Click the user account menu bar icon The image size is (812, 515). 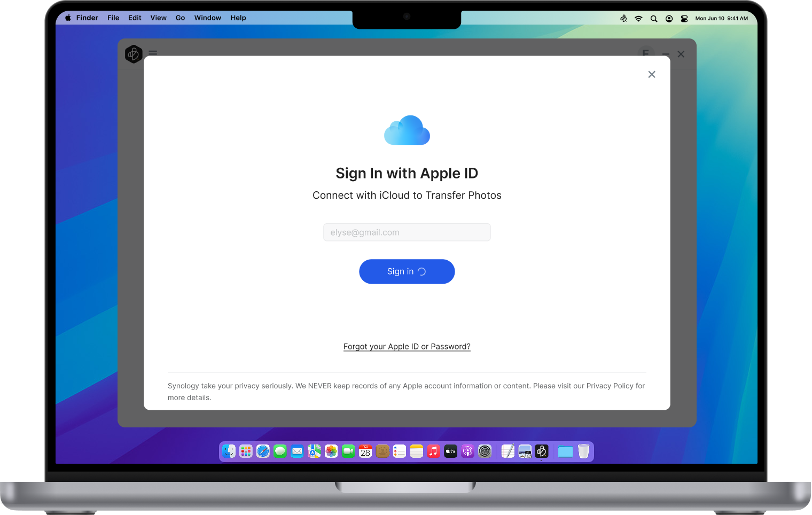(x=669, y=18)
